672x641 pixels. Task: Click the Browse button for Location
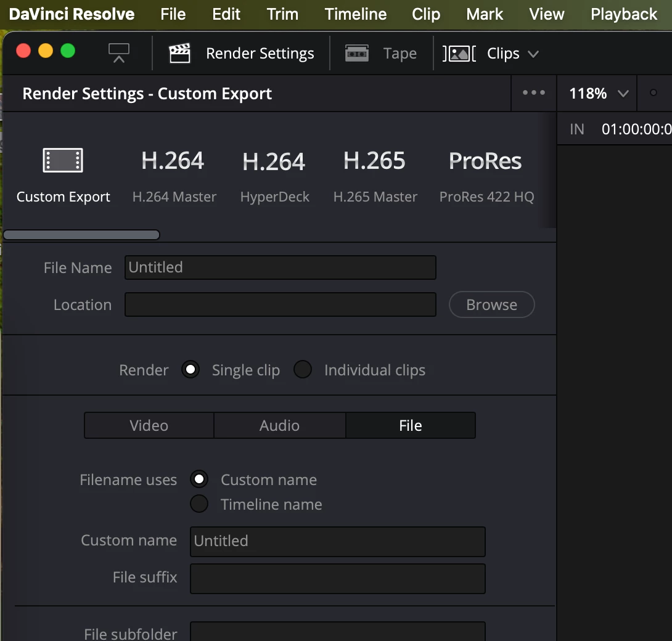491,304
